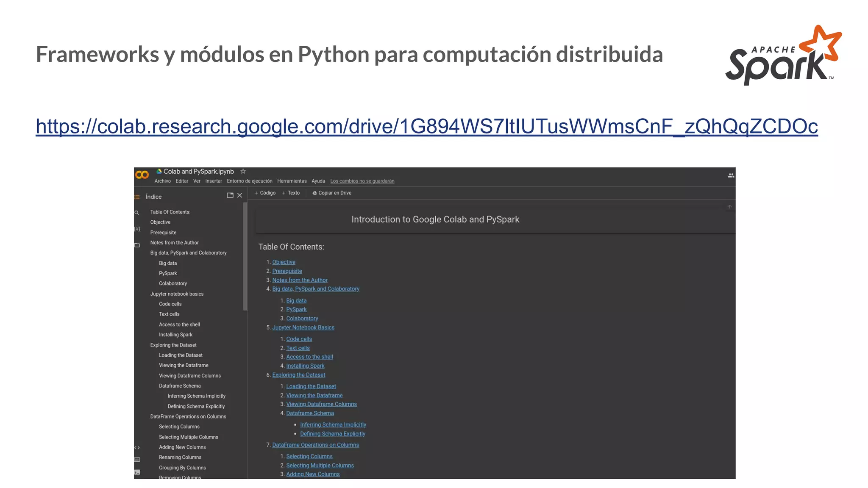This screenshot has height=488, width=868.
Task: Select Renaming Columns in the index panel
Action: (x=180, y=457)
